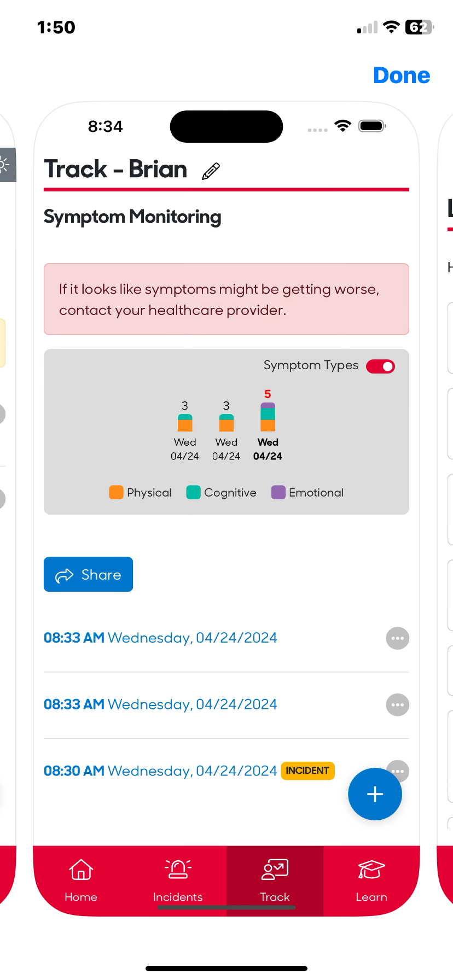Tap the Done button

(401, 75)
